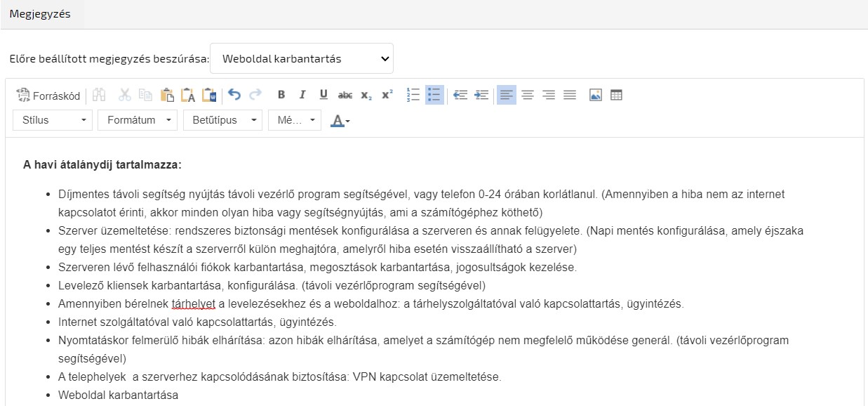
Task: Insert an image into the editor
Action: (596, 95)
